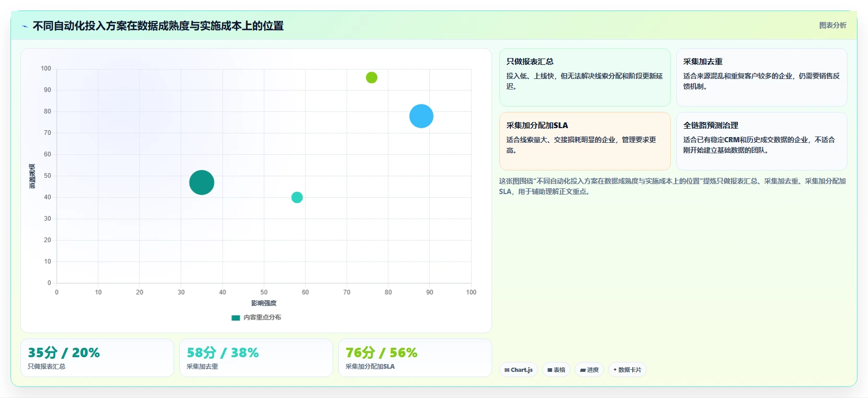The height and width of the screenshot is (398, 868).
Task: Click the 58分 / 38% stat card
Action: click(x=256, y=358)
